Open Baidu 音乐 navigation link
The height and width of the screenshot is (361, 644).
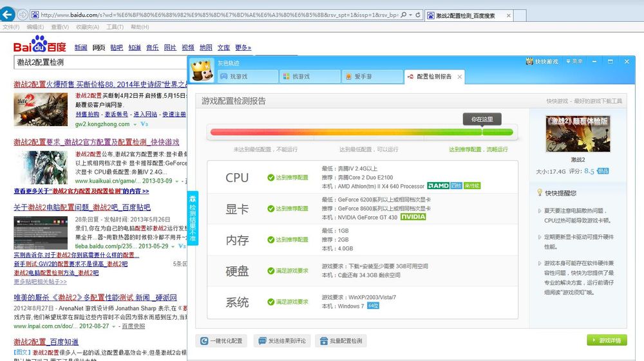coord(153,48)
